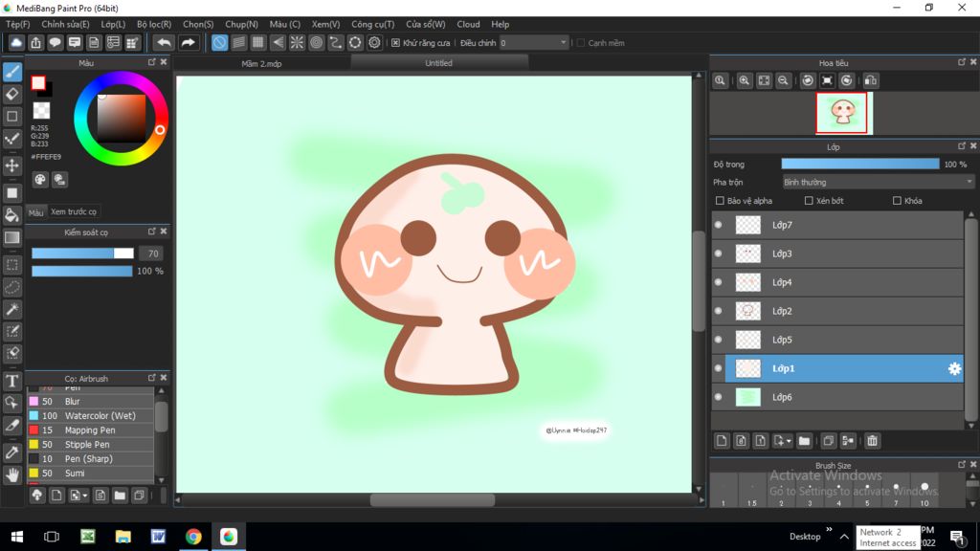Tick the Khóa lock checkbox
Image resolution: width=980 pixels, height=551 pixels.
click(897, 201)
